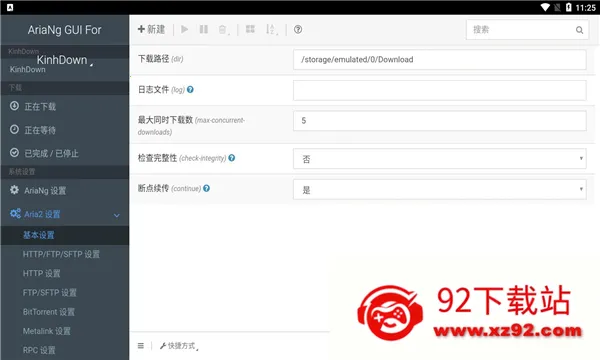Image resolution: width=600 pixels, height=360 pixels.
Task: Tap the 11:25 clock in status bar
Action: click(585, 8)
